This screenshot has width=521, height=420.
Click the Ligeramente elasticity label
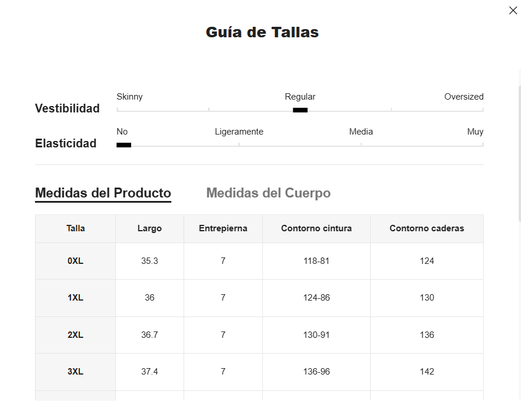coord(239,132)
